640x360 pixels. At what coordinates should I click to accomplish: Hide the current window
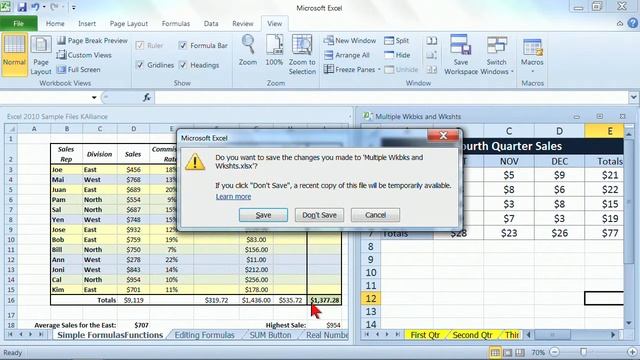tap(397, 55)
